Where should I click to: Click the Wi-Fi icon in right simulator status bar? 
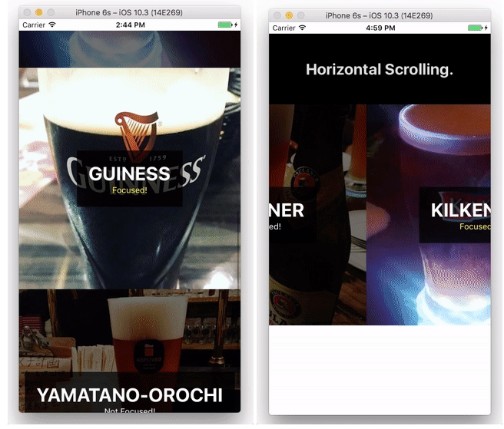[302, 28]
